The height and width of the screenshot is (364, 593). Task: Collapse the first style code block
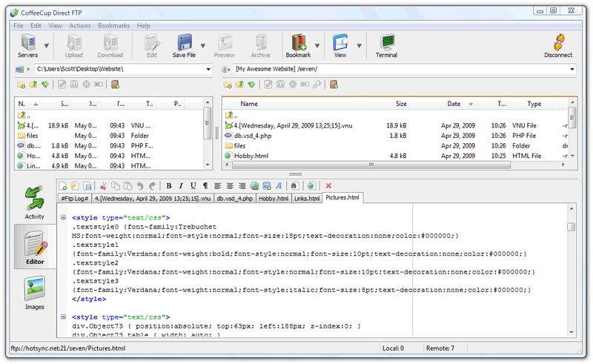coord(63,217)
